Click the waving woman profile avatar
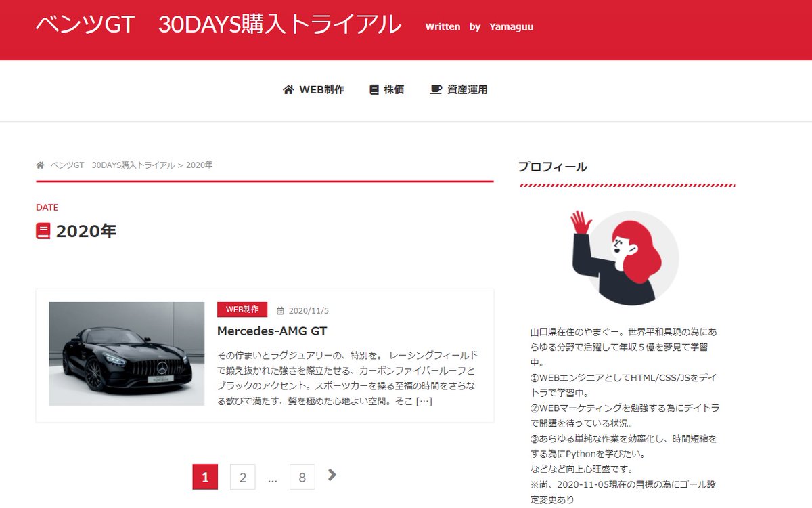Screen dimensions: 812x508 click(x=624, y=257)
